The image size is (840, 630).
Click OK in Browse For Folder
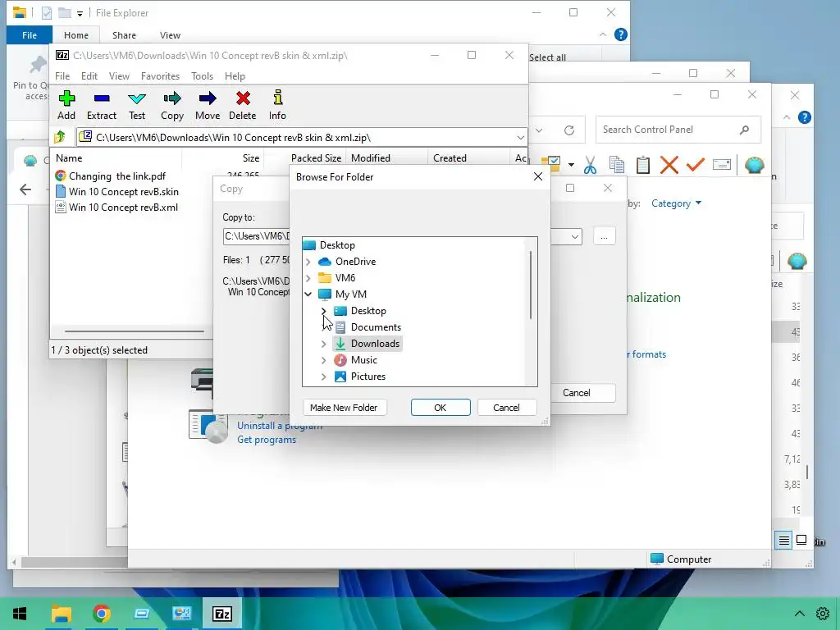441,408
